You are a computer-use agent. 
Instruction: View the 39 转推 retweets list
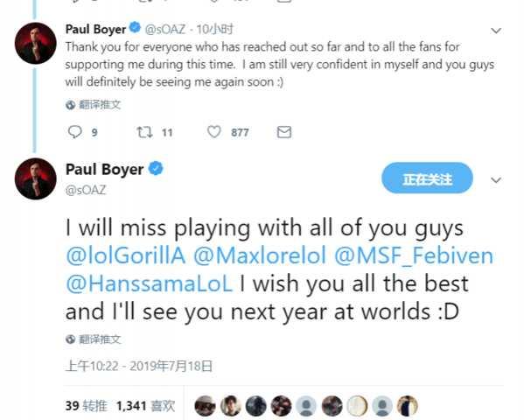point(87,406)
